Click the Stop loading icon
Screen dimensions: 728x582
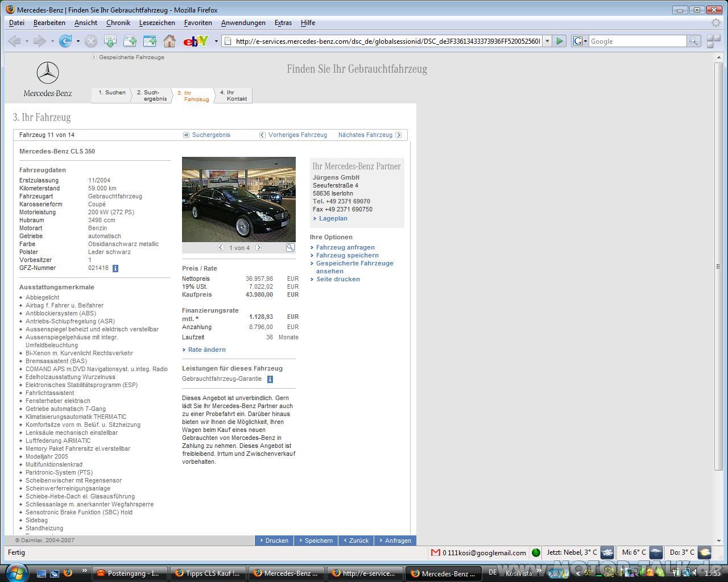[91, 41]
